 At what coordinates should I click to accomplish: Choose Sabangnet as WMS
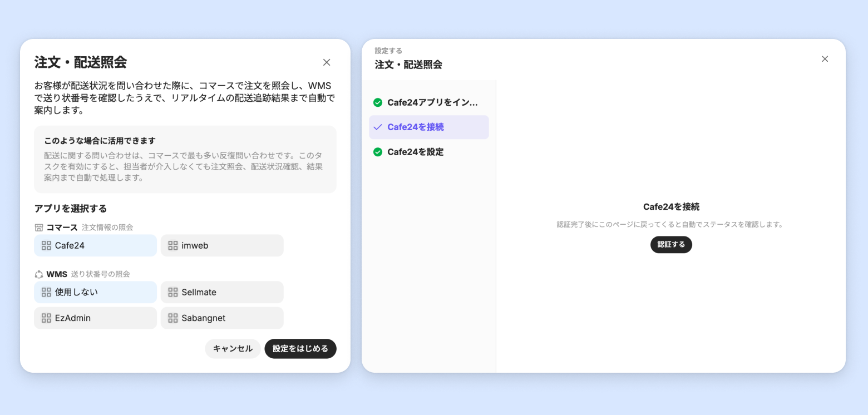(222, 318)
